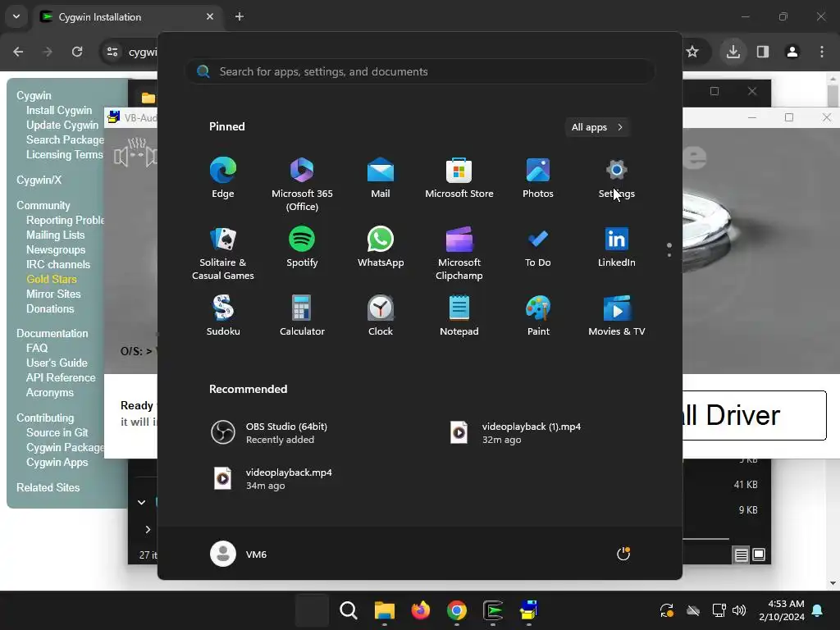Viewport: 840px width, 630px height.
Task: Bookmark this page in Chrome
Action: [x=692, y=52]
